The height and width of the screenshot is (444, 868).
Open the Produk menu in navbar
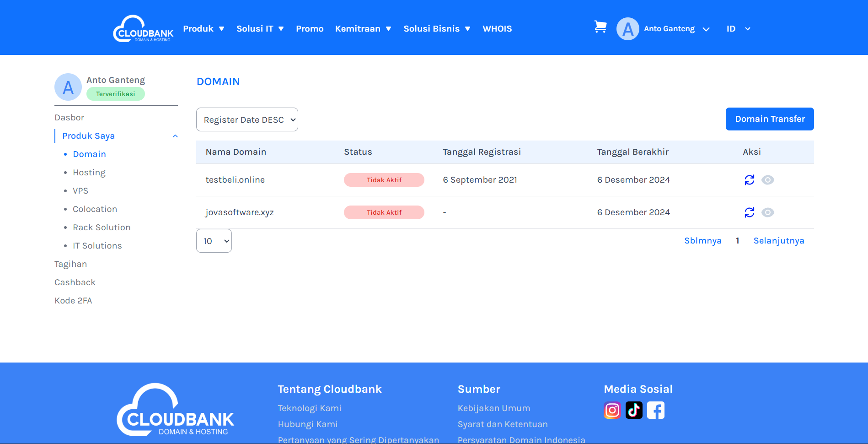204,29
